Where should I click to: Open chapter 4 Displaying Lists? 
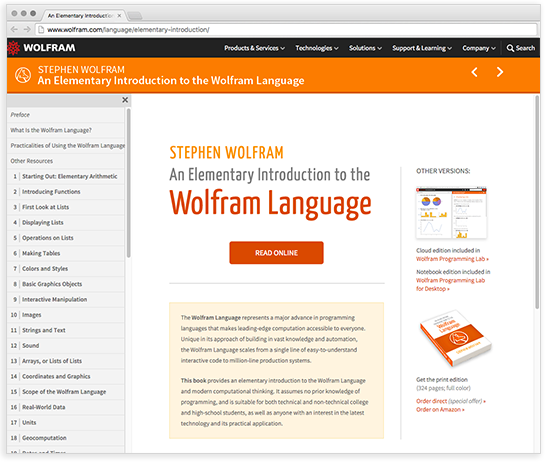66,222
